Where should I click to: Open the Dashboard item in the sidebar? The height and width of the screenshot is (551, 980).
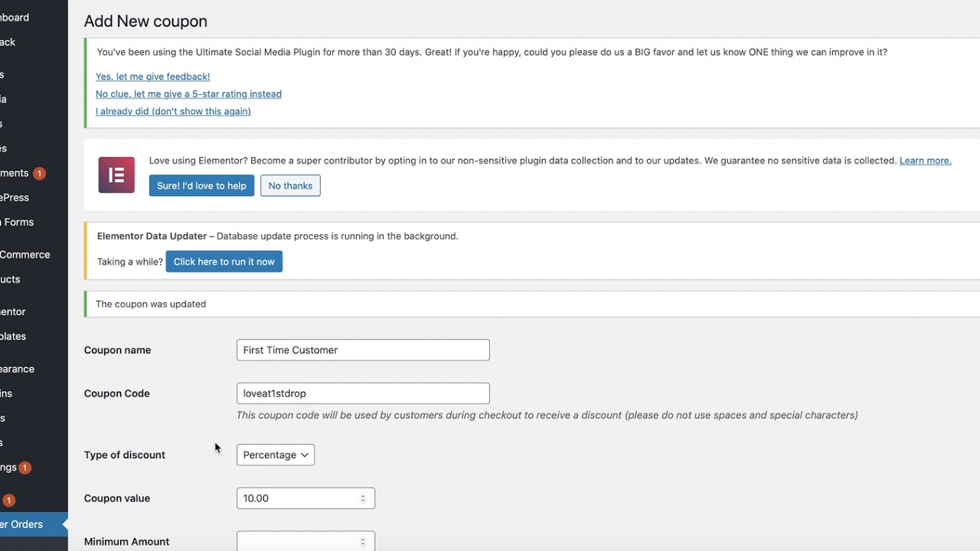pos(15,18)
